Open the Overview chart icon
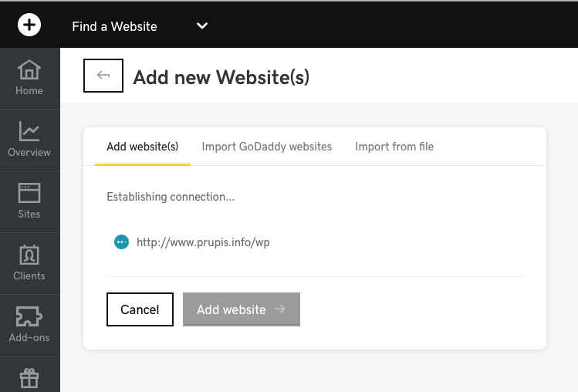The height and width of the screenshot is (392, 578). tap(29, 133)
